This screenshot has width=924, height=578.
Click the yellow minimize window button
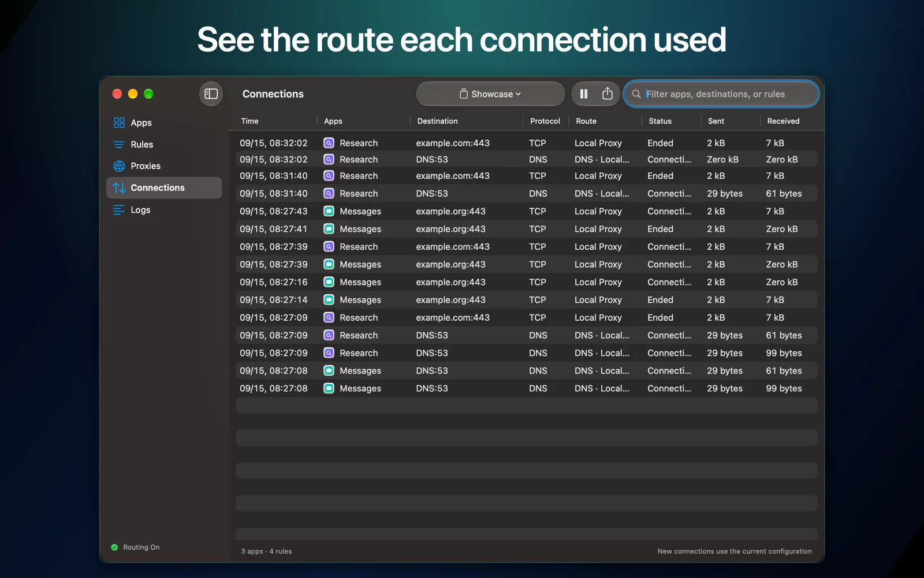pos(133,94)
